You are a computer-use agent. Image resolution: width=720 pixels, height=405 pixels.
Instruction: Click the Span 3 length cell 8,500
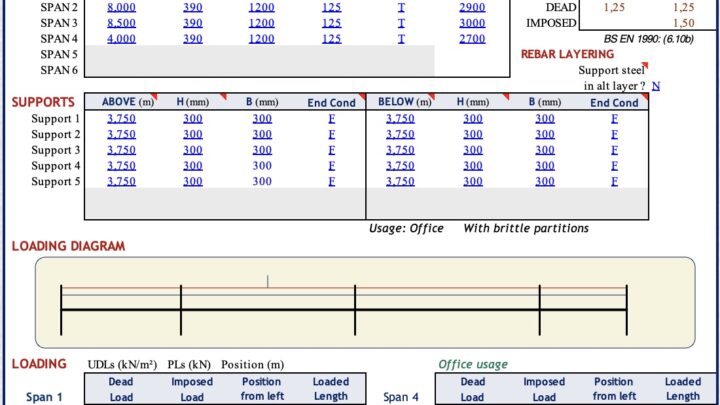[121, 23]
